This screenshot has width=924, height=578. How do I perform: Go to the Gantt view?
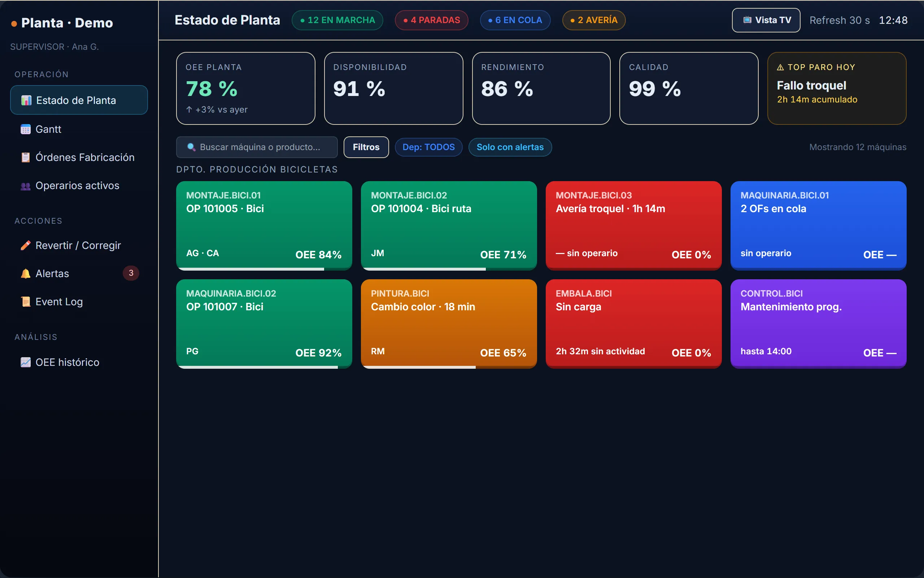coord(79,129)
